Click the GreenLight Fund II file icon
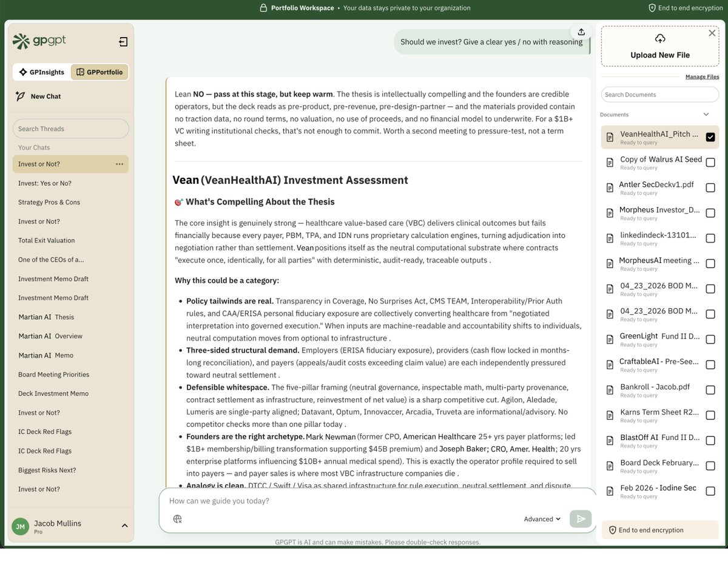This screenshot has width=728, height=579. pyautogui.click(x=610, y=339)
